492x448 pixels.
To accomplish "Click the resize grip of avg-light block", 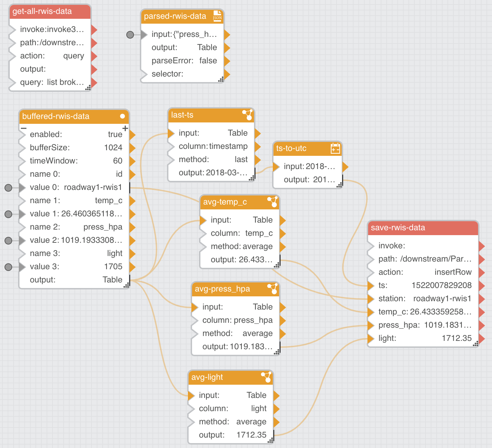I will (x=270, y=440).
